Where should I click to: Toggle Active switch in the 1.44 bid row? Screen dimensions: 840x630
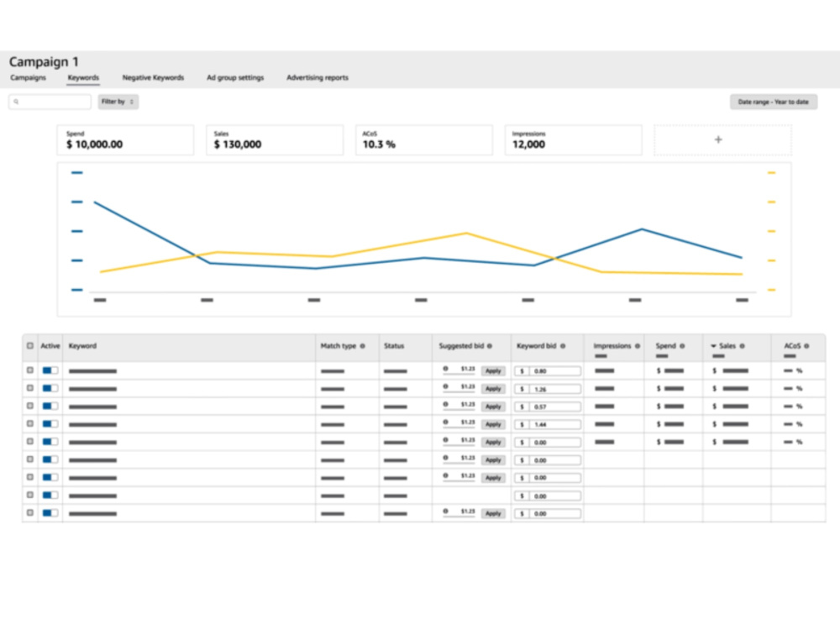pos(50,423)
